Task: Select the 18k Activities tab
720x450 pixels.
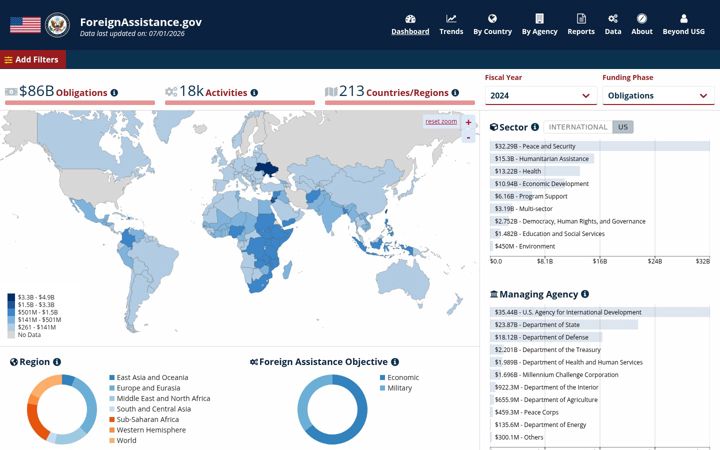Action: pyautogui.click(x=240, y=94)
